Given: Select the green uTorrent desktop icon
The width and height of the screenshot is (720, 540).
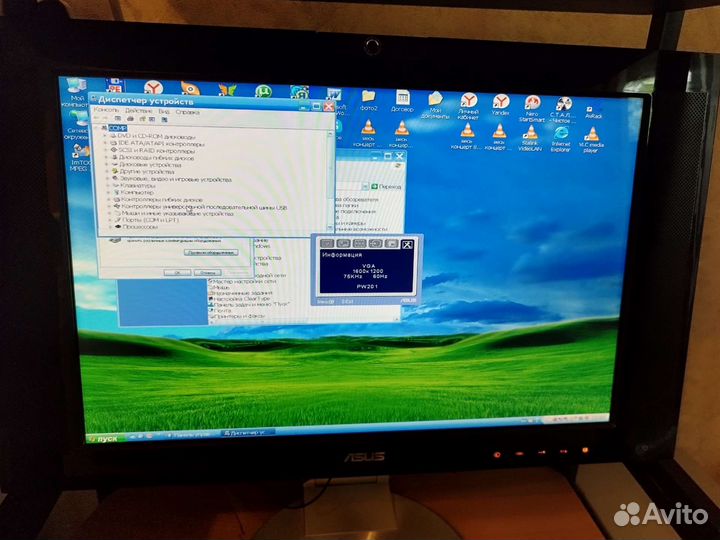Looking at the screenshot, I should pos(263,90).
